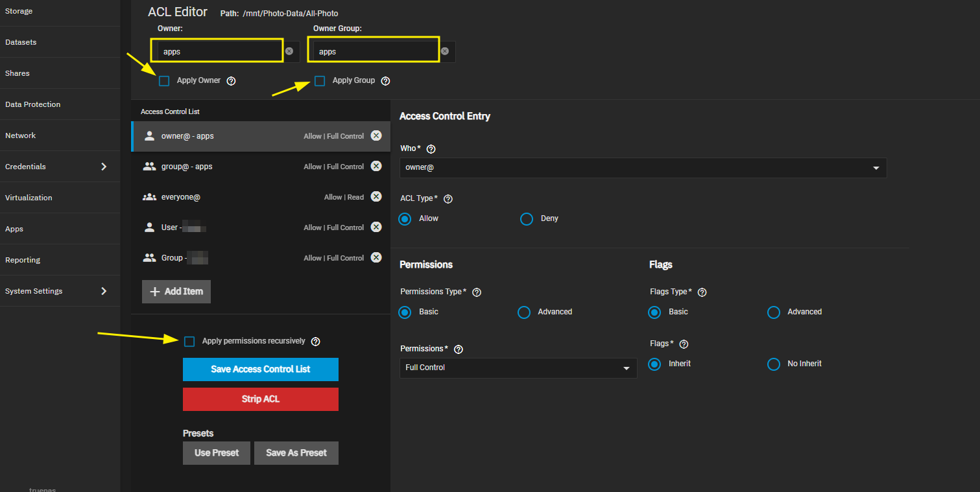Open the Who dropdown
This screenshot has height=492, width=980.
click(642, 168)
